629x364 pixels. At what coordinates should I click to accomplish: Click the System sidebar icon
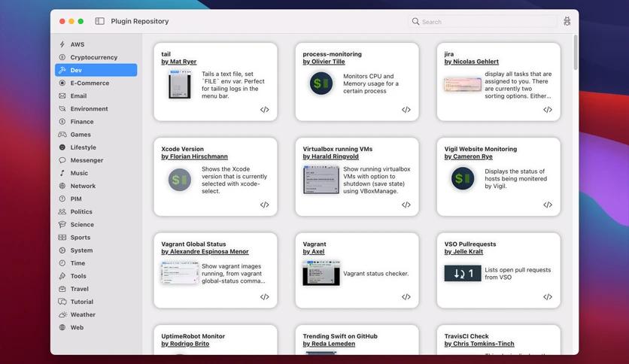coord(62,250)
